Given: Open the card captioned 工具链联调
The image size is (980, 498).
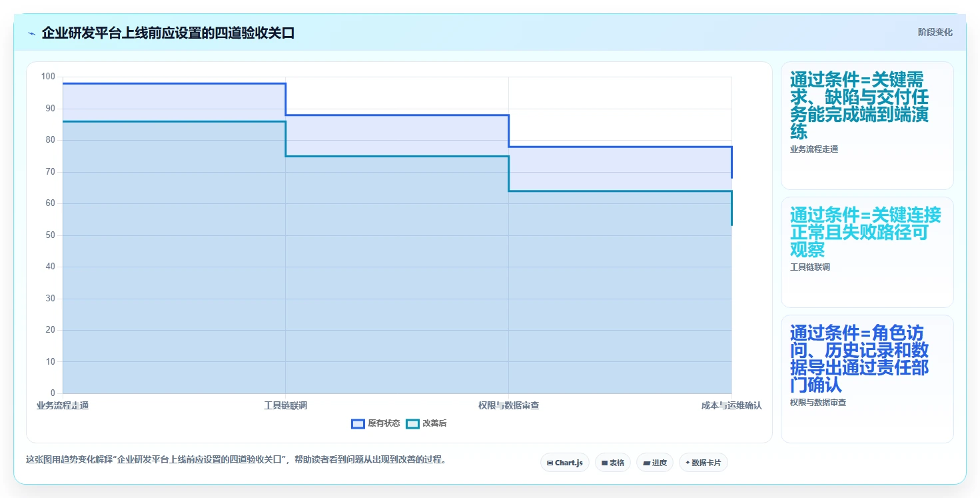Looking at the screenshot, I should coord(867,252).
